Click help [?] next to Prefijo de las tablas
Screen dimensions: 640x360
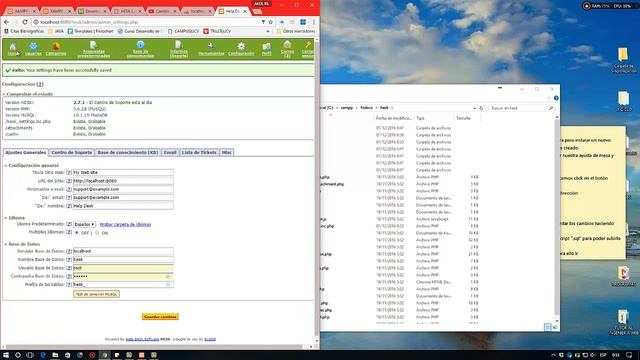point(69,284)
